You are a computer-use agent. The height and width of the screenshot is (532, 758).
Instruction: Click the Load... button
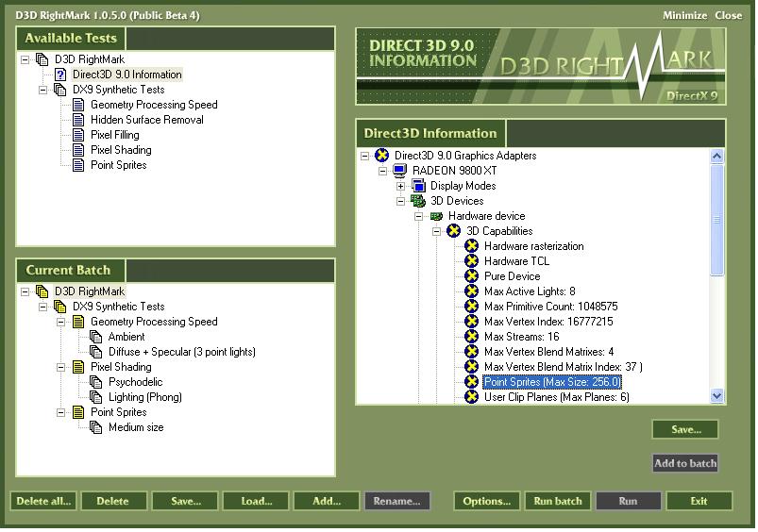click(256, 501)
